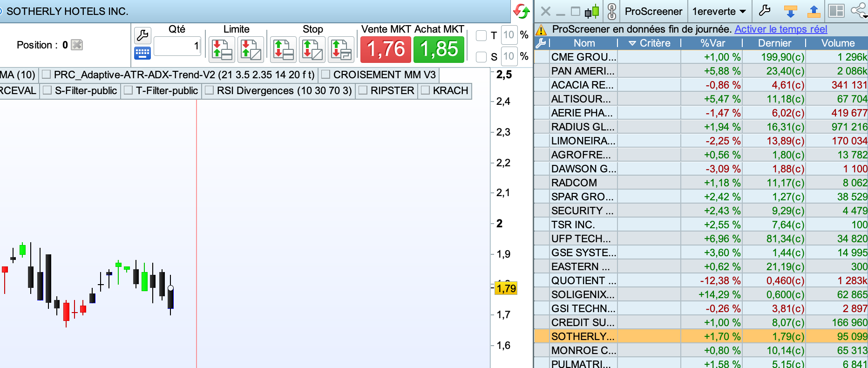The width and height of the screenshot is (868, 368).
Task: Select the CREDIT SU... row
Action: tap(701, 322)
